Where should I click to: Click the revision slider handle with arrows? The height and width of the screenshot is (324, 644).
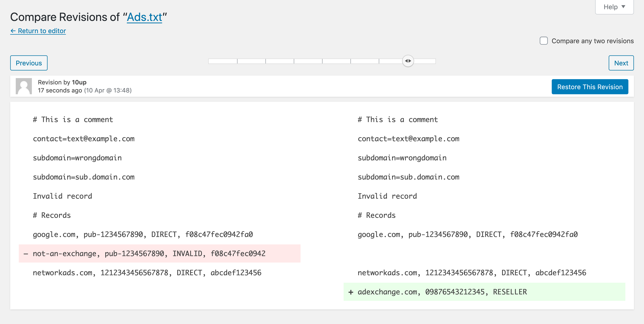pyautogui.click(x=408, y=61)
